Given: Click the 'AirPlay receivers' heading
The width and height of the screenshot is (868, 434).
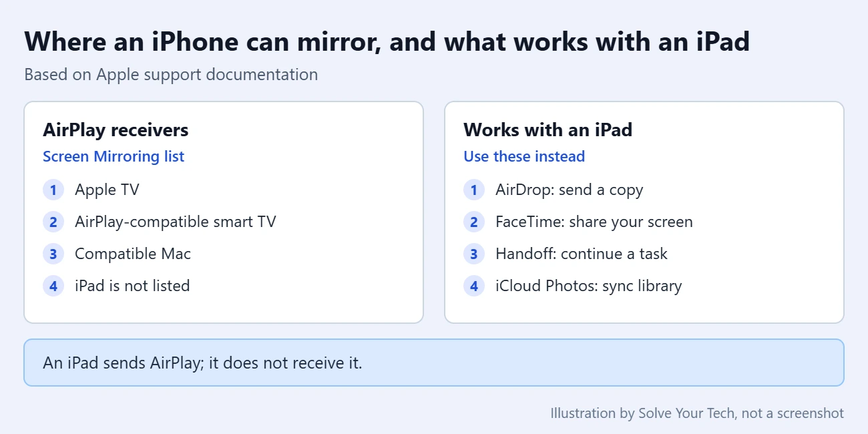Looking at the screenshot, I should coord(116,130).
